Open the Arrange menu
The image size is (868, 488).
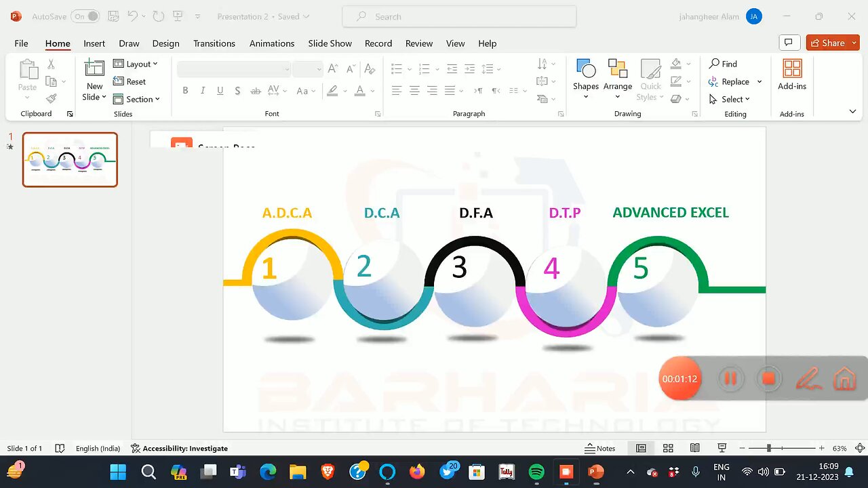[618, 79]
